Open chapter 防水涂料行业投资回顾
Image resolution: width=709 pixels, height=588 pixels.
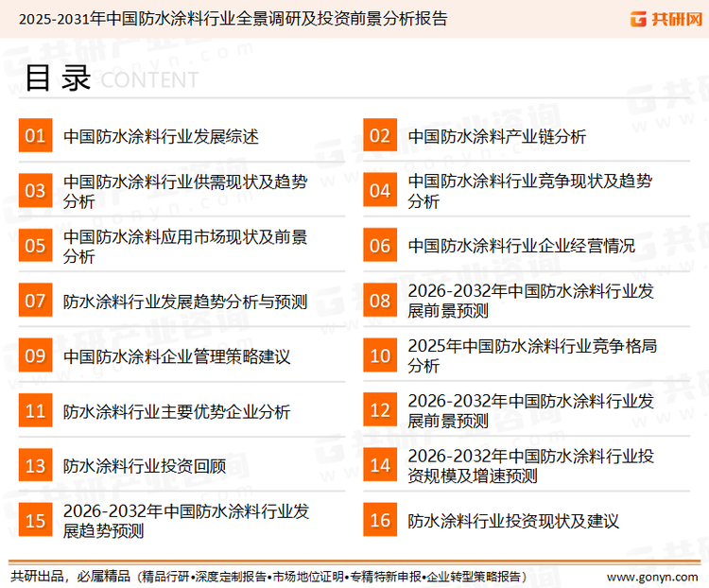145,466
